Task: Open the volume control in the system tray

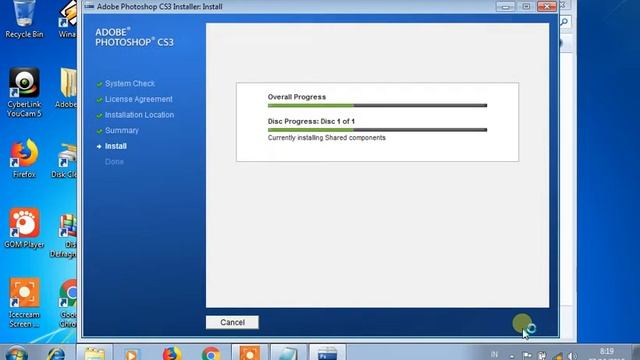Action: tap(572, 356)
